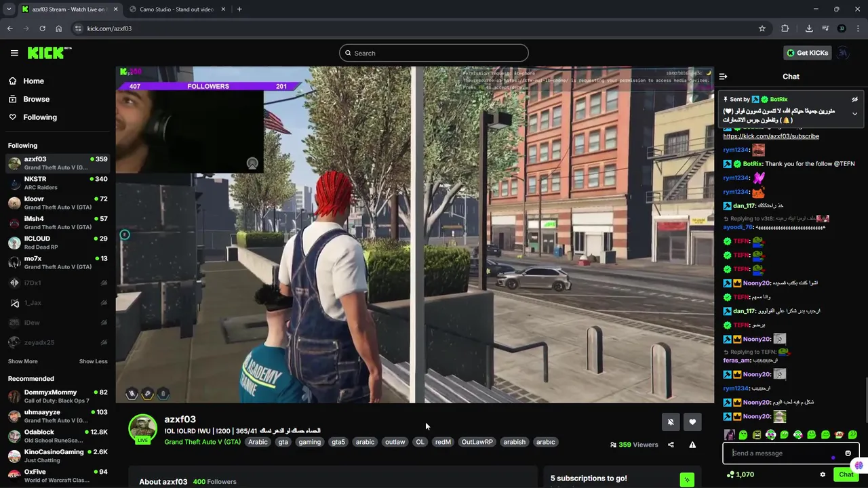
Task: Click the gta5 tag
Action: pos(338,442)
